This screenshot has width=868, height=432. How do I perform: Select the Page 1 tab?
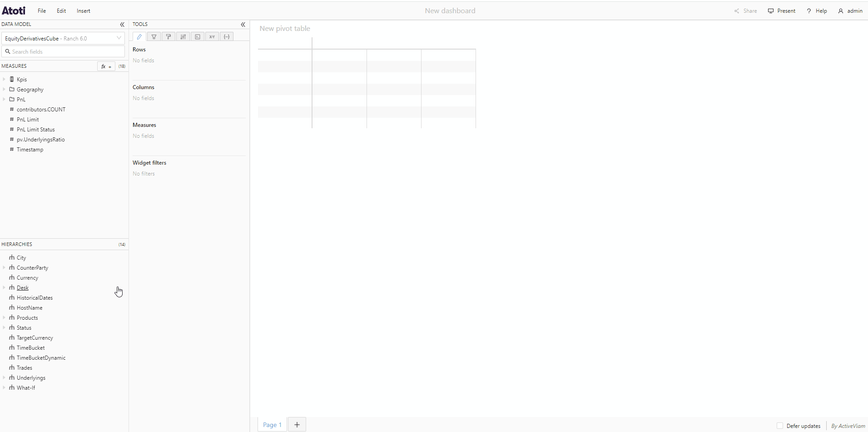pos(272,425)
